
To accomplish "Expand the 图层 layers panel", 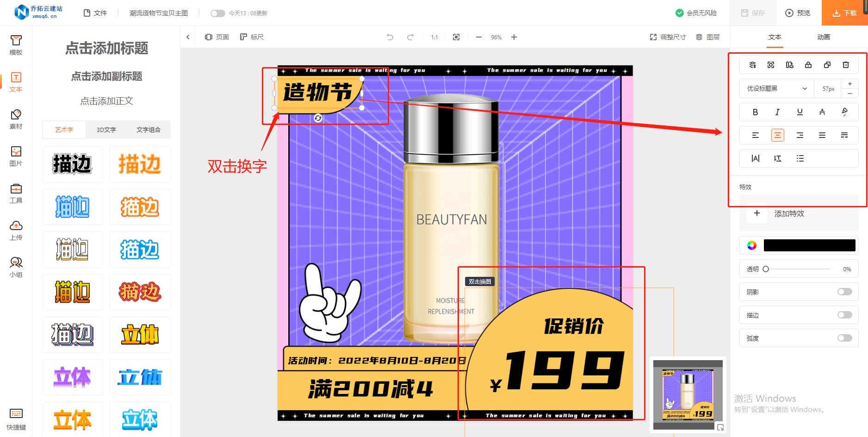I will pos(708,37).
